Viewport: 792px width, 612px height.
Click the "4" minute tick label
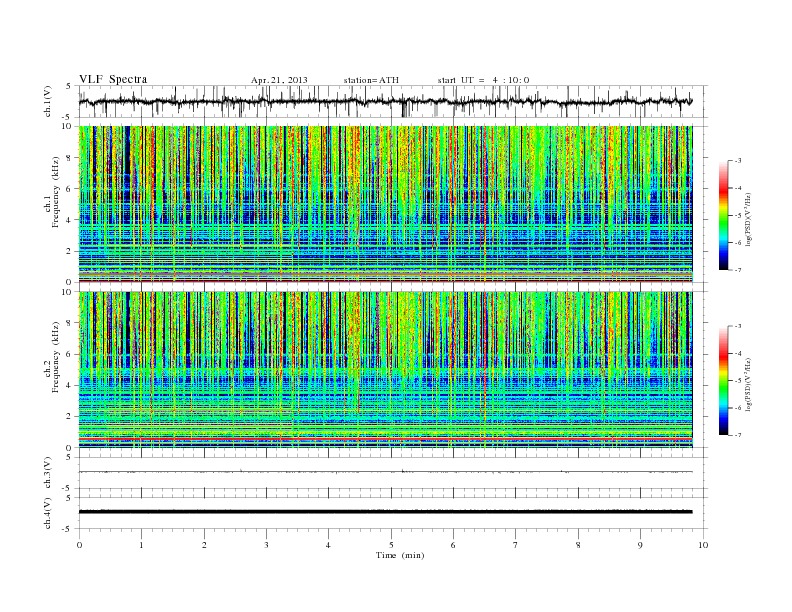coord(328,545)
